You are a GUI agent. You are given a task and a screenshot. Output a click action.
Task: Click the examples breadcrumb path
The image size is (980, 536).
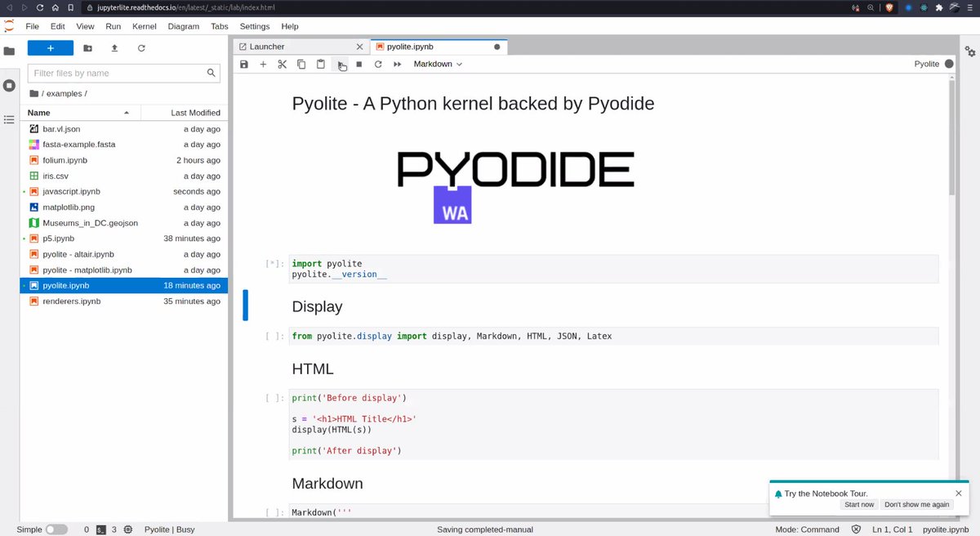point(66,93)
